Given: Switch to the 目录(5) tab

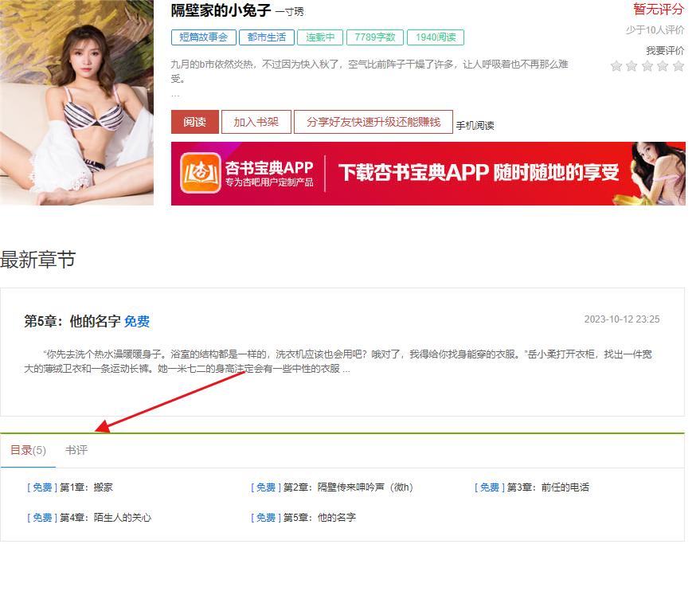Looking at the screenshot, I should coord(28,450).
